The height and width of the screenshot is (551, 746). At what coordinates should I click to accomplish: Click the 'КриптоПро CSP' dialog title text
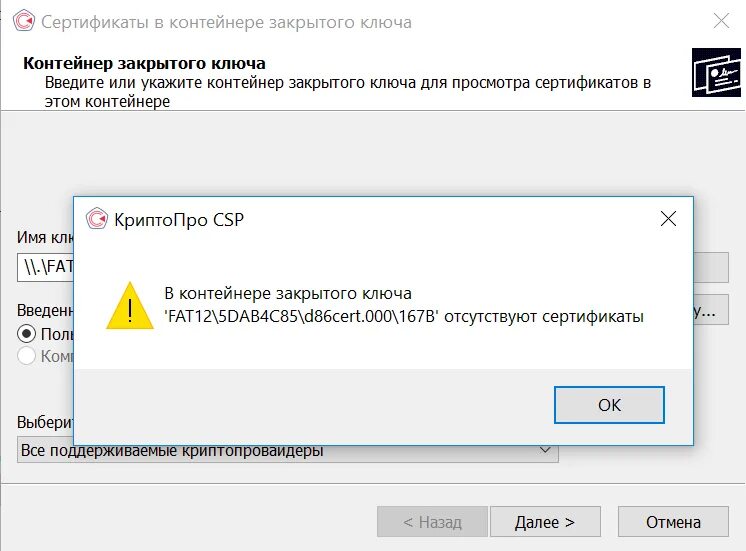coord(179,219)
